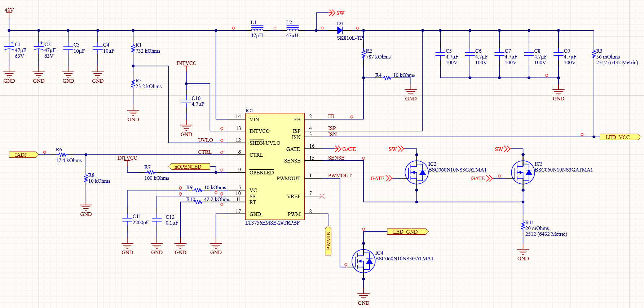Click the 23.2 kOhms value text
Screen dimensions: 644x308
(149, 86)
